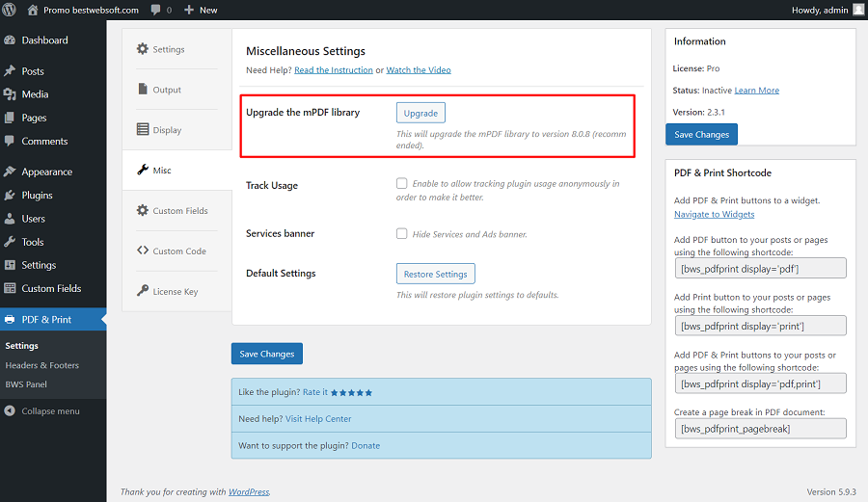Image resolution: width=868 pixels, height=502 pixels.
Task: Open the Visit Help Center link
Action: 318,419
